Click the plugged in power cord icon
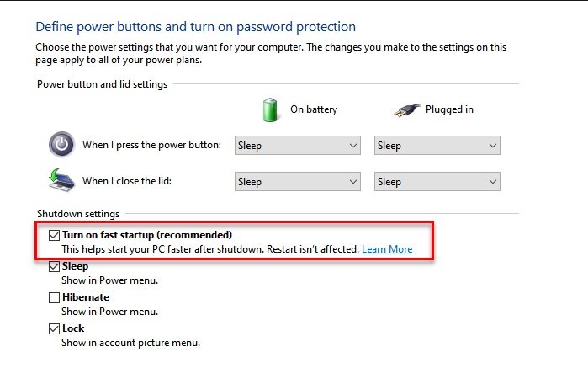588x379 pixels. 408,109
